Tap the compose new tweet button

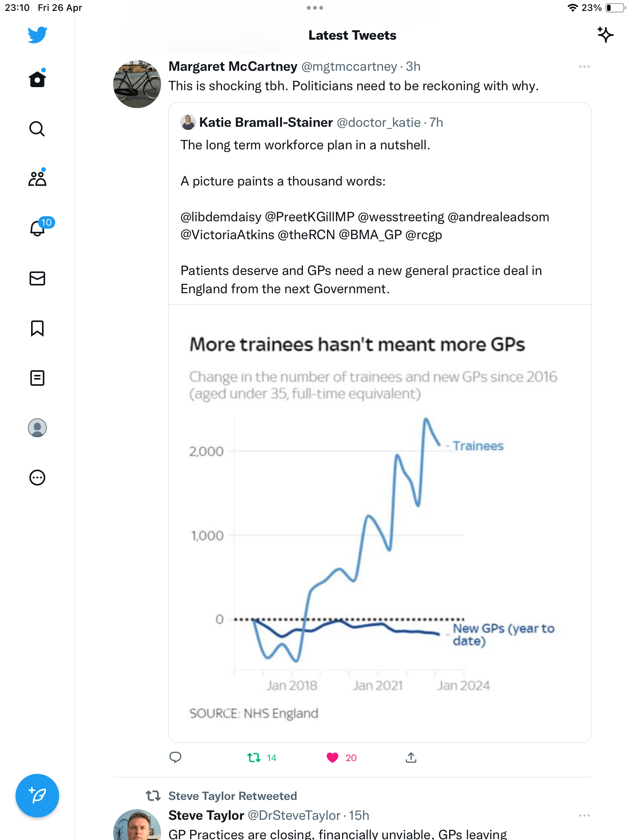[x=37, y=796]
